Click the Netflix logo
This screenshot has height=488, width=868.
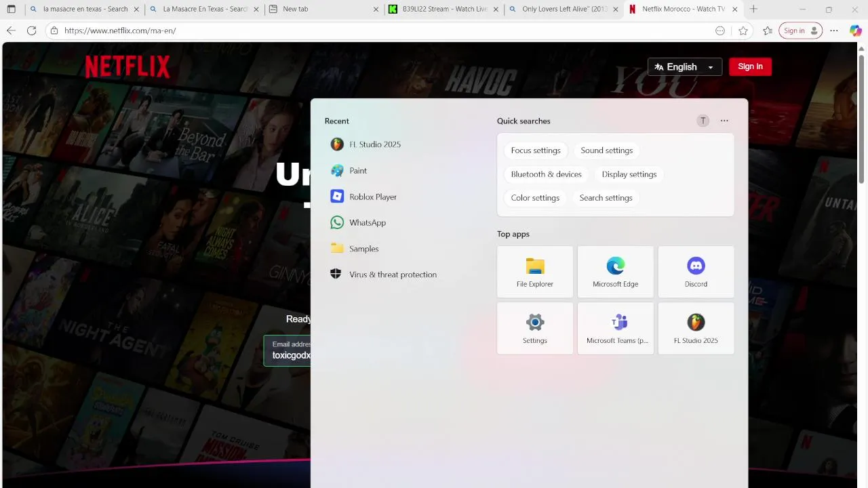127,66
